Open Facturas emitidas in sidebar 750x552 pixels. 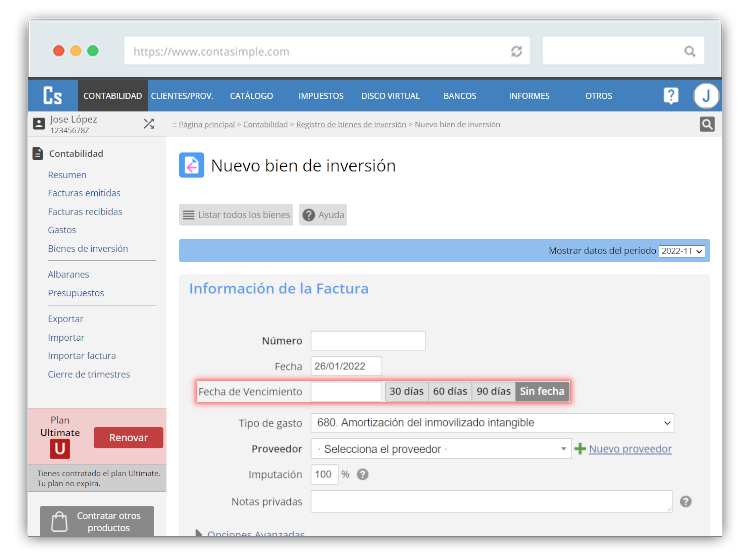click(x=84, y=193)
